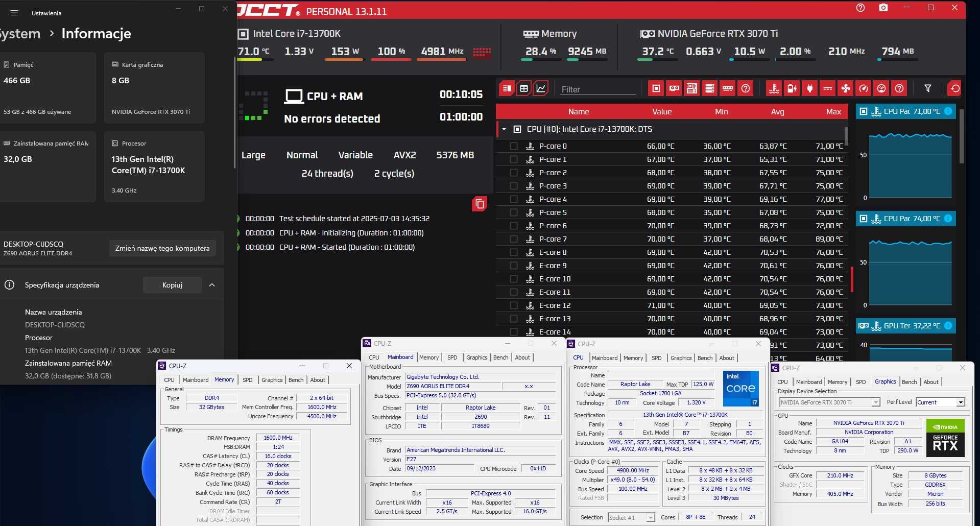This screenshot has height=526, width=980.
Task: Open the Karta graficzna 8 GB card
Action: (154, 88)
